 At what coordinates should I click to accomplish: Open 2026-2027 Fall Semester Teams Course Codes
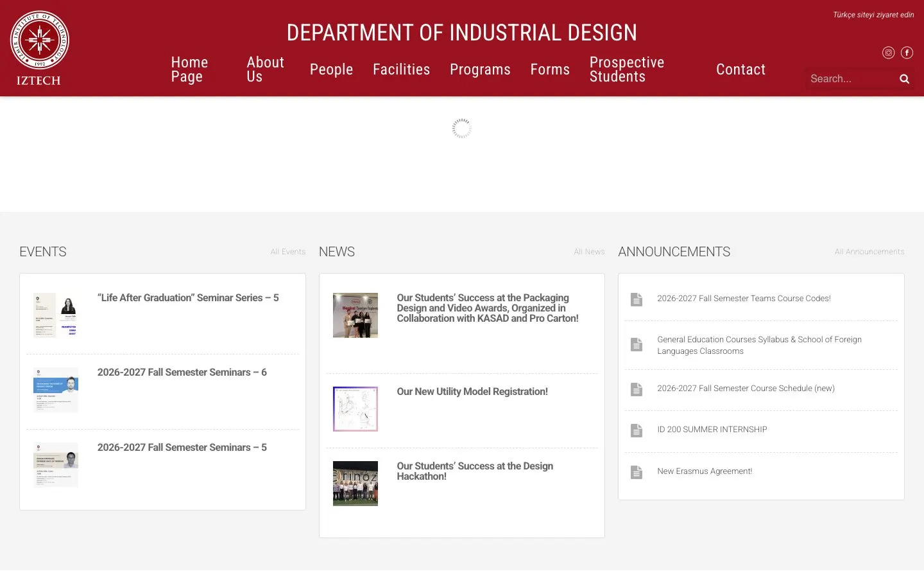pos(744,299)
